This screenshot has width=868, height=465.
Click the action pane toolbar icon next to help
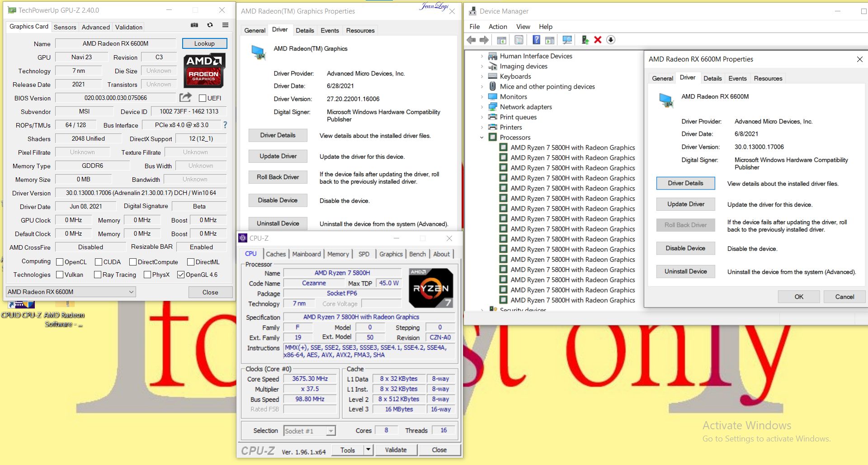pos(550,40)
